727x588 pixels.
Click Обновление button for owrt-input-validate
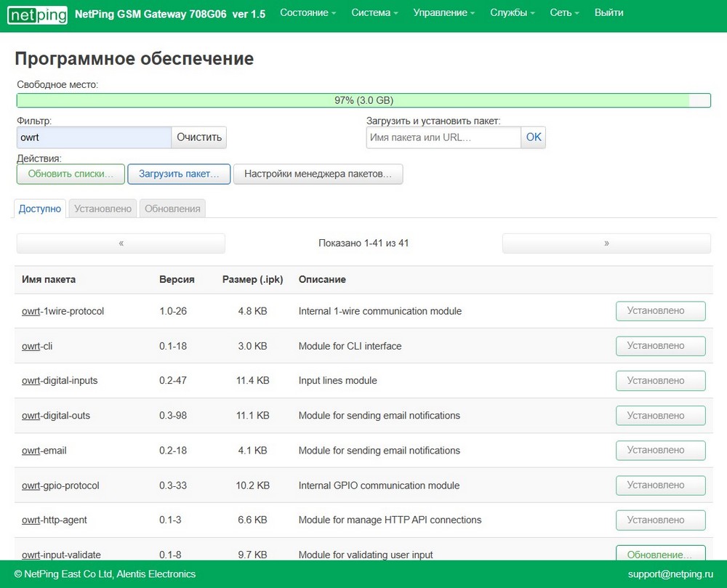click(x=660, y=554)
